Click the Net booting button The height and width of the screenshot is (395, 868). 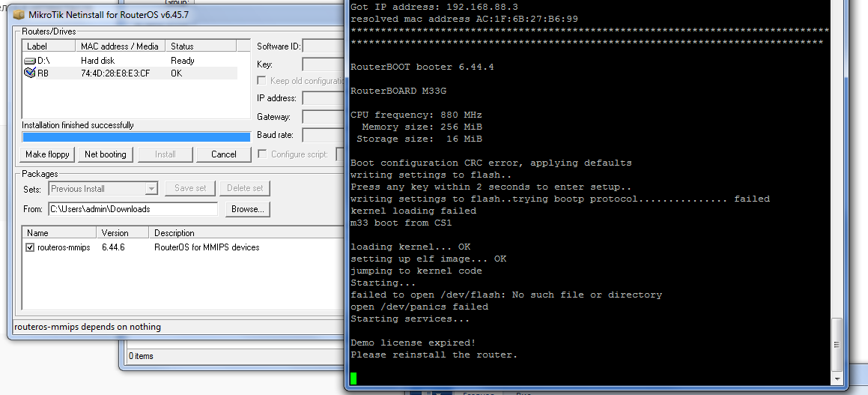[105, 154]
